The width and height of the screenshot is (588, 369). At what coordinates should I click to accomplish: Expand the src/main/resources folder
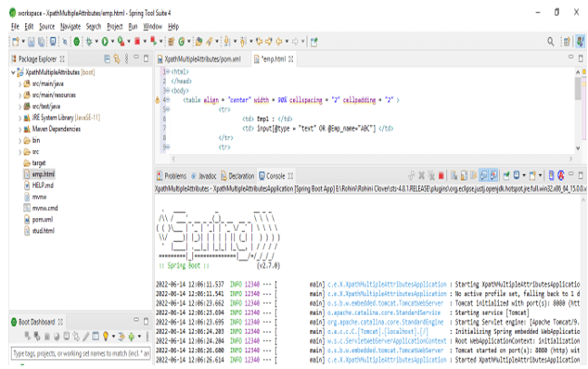point(20,95)
